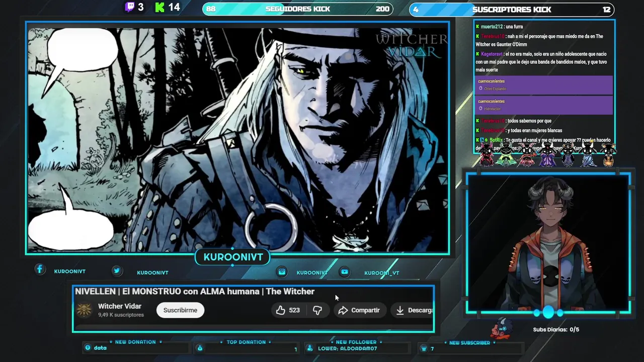Click the New Subscriber crown icon
This screenshot has width=644, height=362.
pos(424,348)
